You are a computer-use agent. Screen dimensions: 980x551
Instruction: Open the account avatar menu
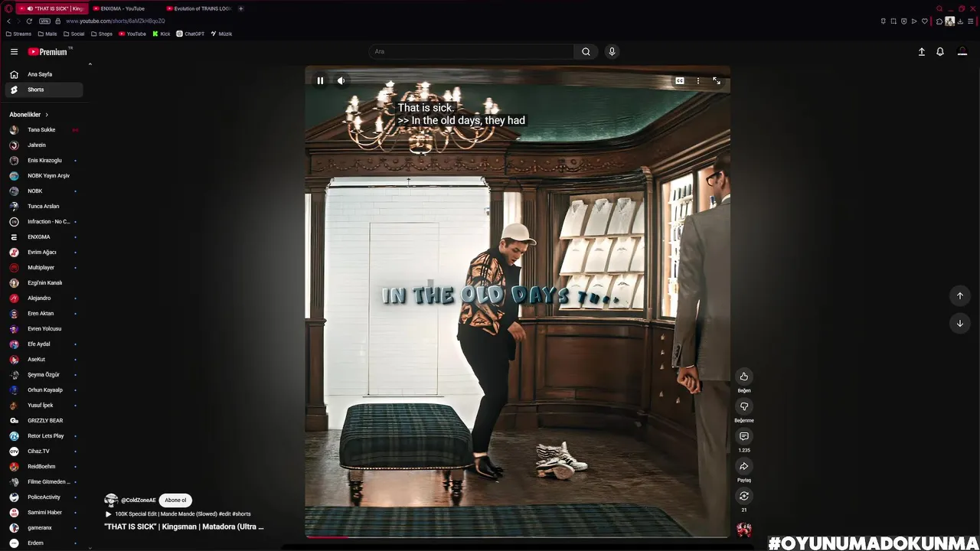tap(962, 51)
